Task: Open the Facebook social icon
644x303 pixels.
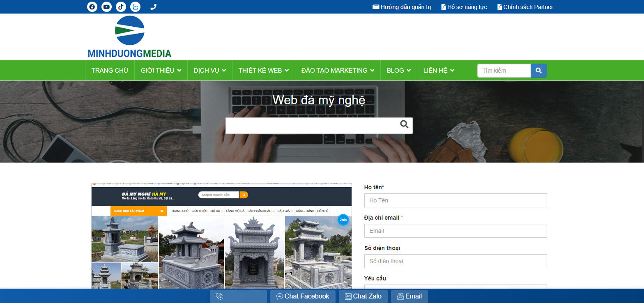Action: coord(92,7)
